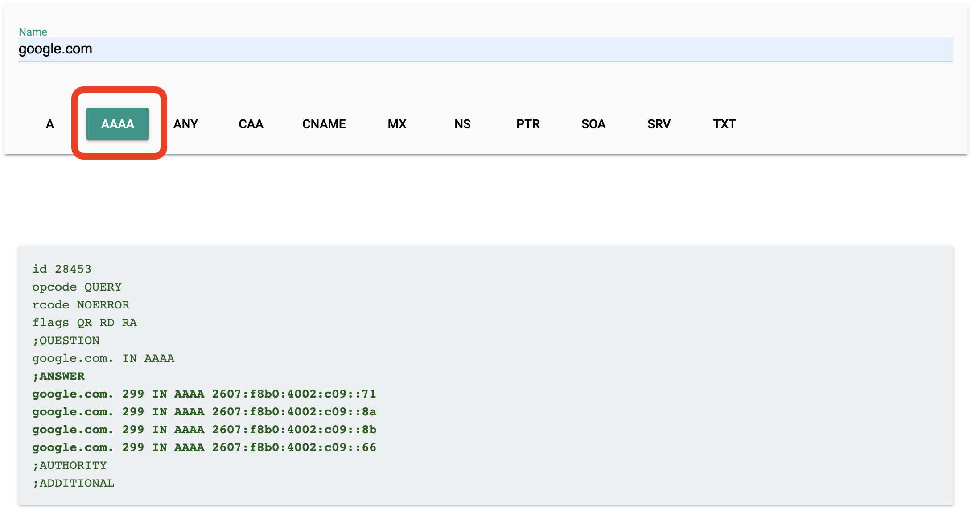The height and width of the screenshot is (517, 980).
Task: Click the Name input field containing google.com
Action: (486, 49)
